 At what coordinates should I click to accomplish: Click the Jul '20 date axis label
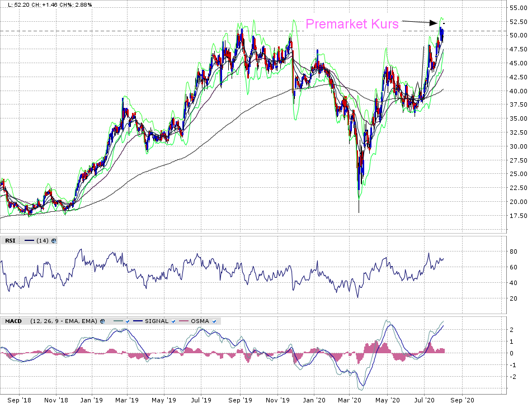click(x=424, y=400)
